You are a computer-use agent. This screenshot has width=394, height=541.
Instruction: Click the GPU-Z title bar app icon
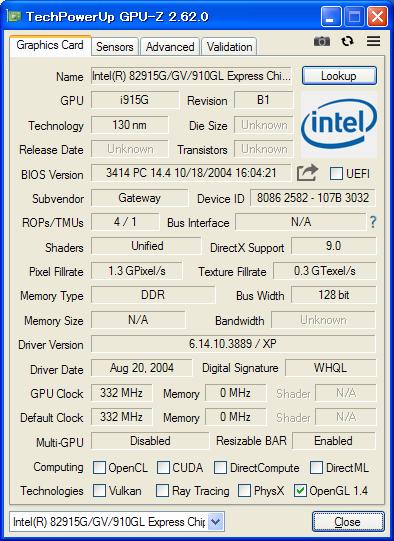pos(14,16)
